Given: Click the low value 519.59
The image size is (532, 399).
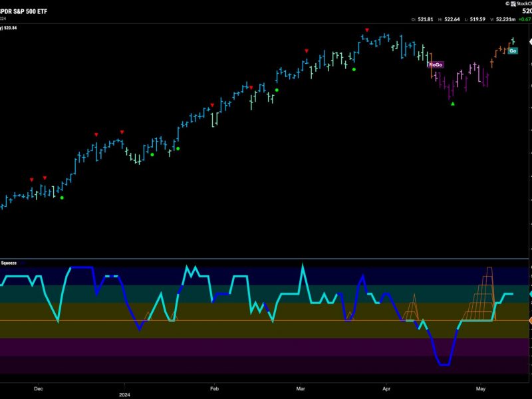Looking at the screenshot, I should 477,19.
